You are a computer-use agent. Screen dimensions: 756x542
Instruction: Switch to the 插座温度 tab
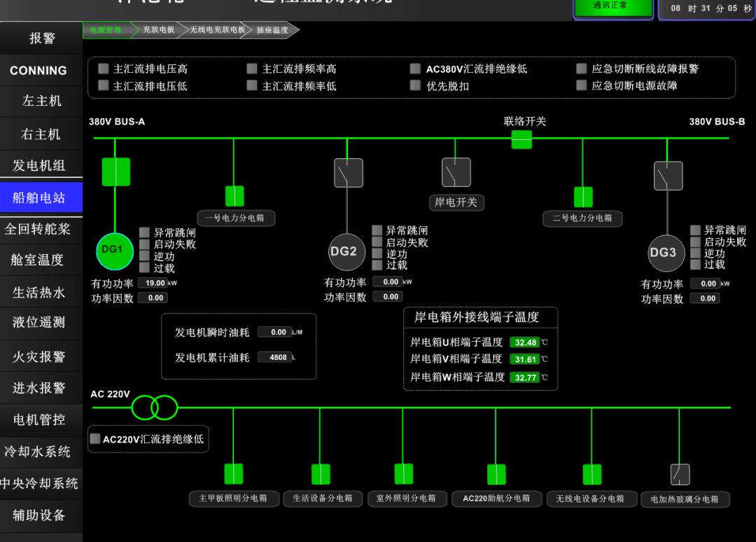pos(272,30)
